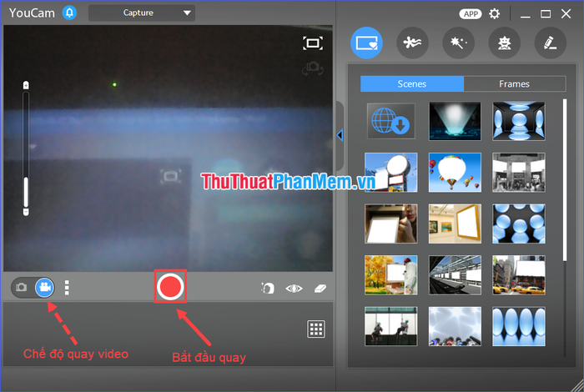
Task: Collapse the effects panel with arrow
Action: coord(340,135)
